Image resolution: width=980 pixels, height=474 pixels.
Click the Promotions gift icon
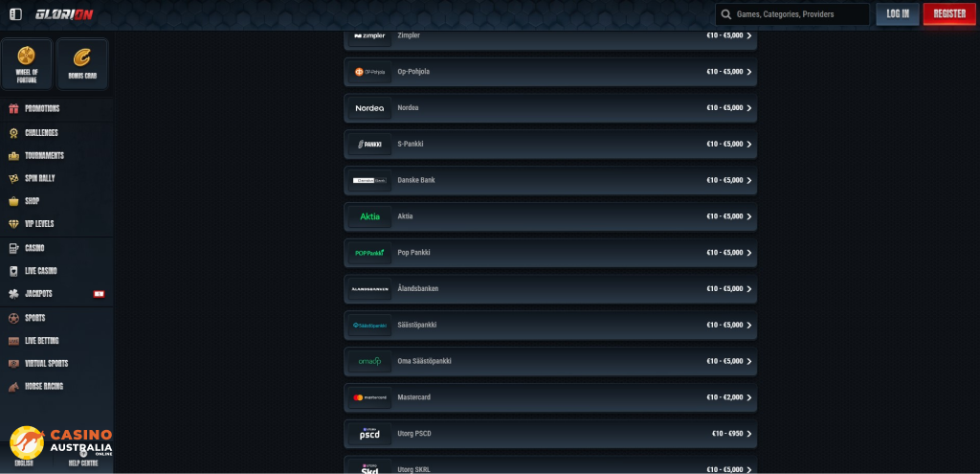(13, 109)
